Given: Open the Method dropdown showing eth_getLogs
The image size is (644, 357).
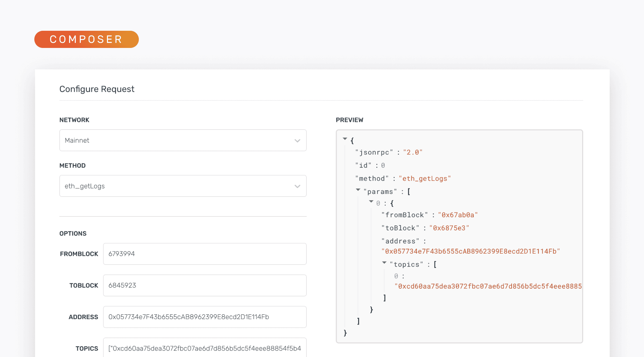Looking at the screenshot, I should click(x=183, y=186).
